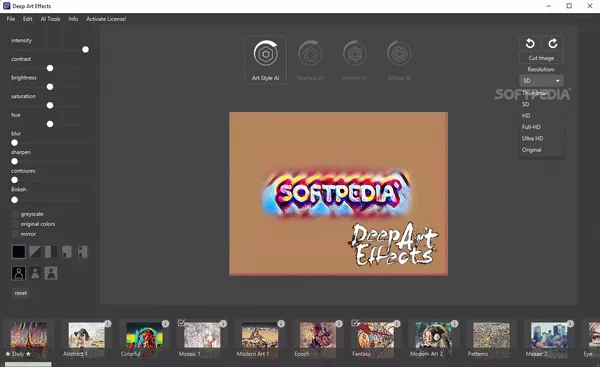The image size is (600, 367).
Task: Open the Resolution SD dropdown
Action: tap(541, 81)
